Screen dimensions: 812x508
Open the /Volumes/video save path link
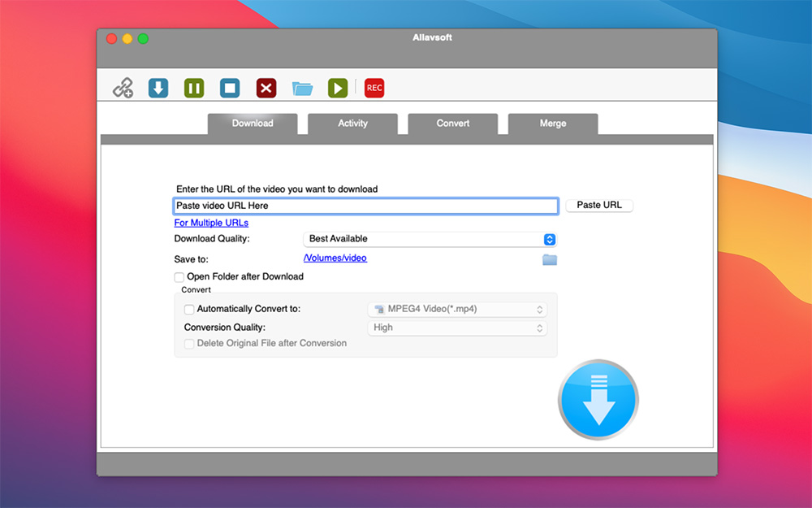pyautogui.click(x=335, y=258)
